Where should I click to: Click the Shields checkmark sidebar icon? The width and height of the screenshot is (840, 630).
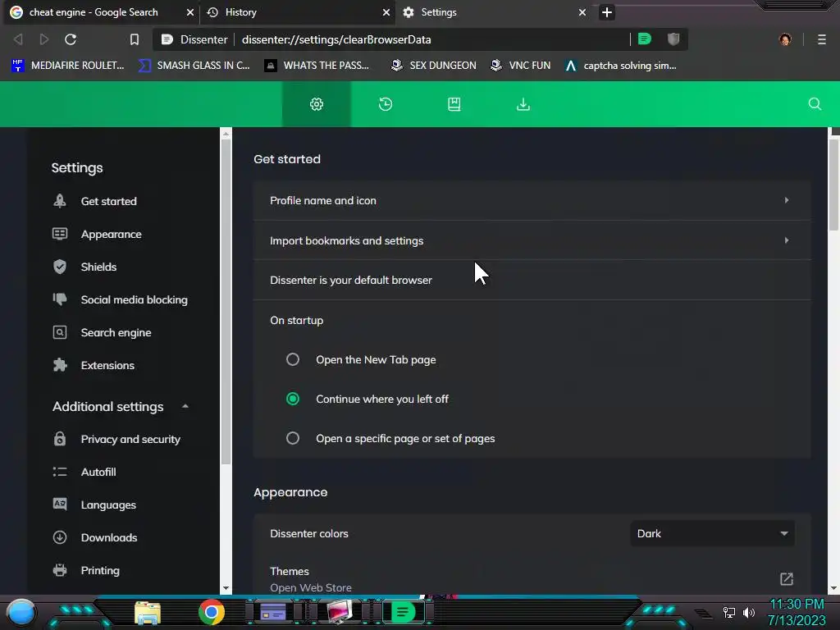click(x=60, y=267)
